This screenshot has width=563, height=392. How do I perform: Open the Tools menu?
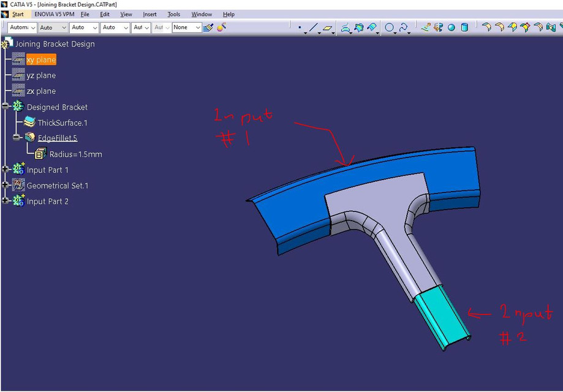click(173, 14)
